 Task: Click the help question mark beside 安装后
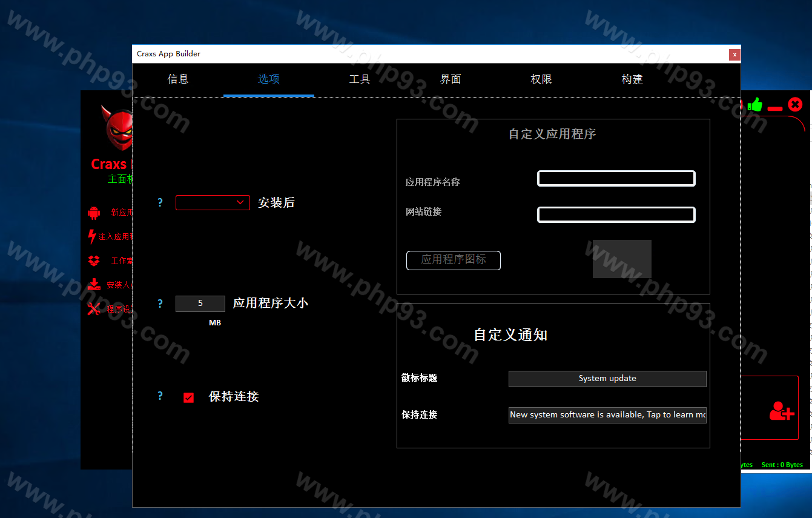pos(160,203)
